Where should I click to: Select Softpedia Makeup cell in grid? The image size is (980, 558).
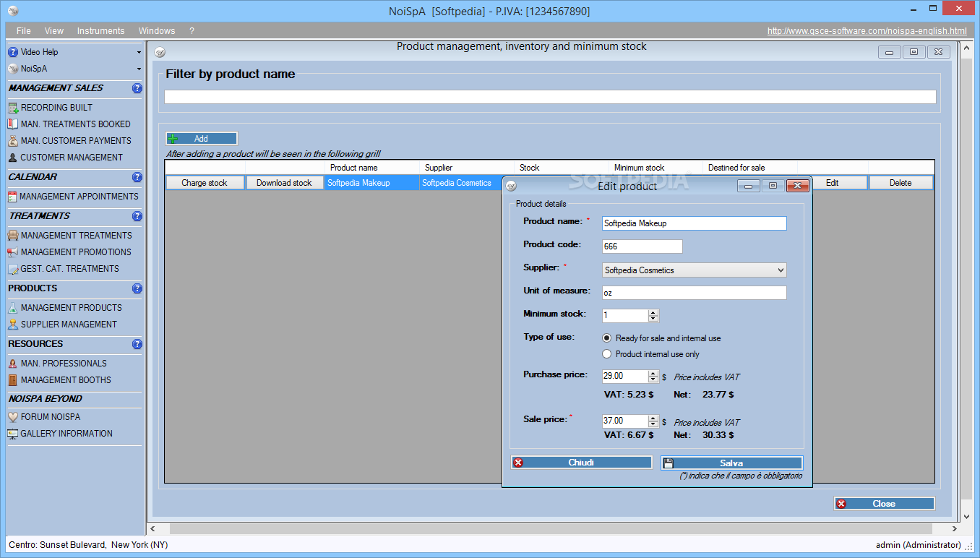[371, 183]
